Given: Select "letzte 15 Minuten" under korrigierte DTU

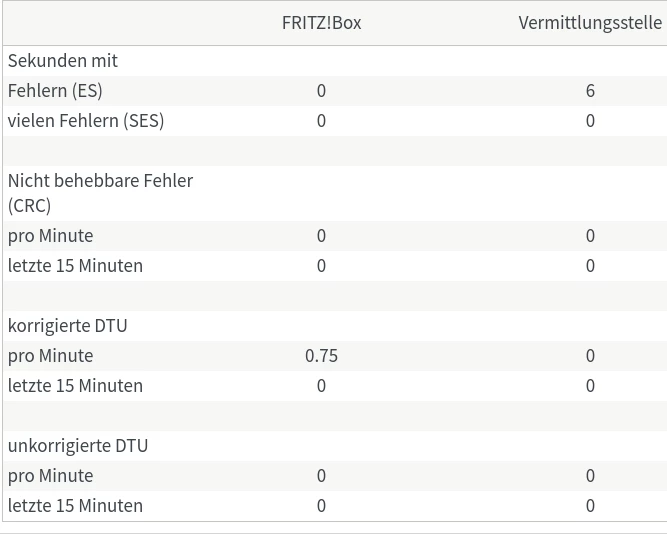Looking at the screenshot, I should coord(75,386).
